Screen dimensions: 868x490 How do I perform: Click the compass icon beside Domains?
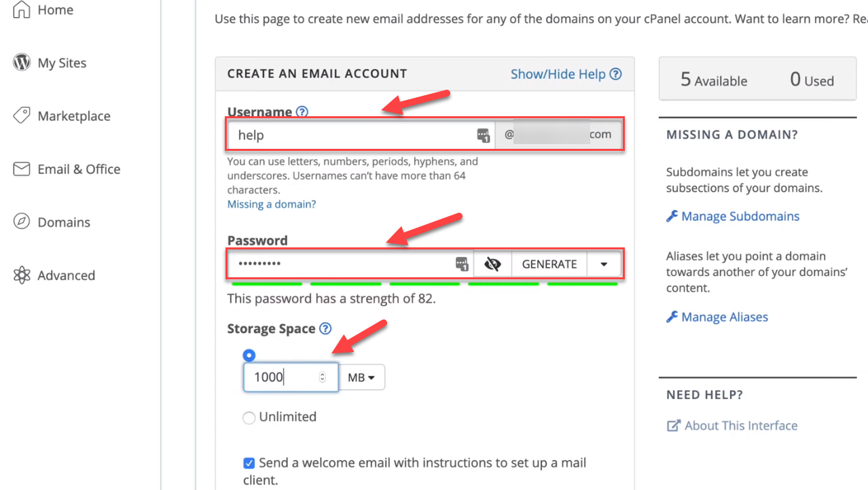coord(22,222)
